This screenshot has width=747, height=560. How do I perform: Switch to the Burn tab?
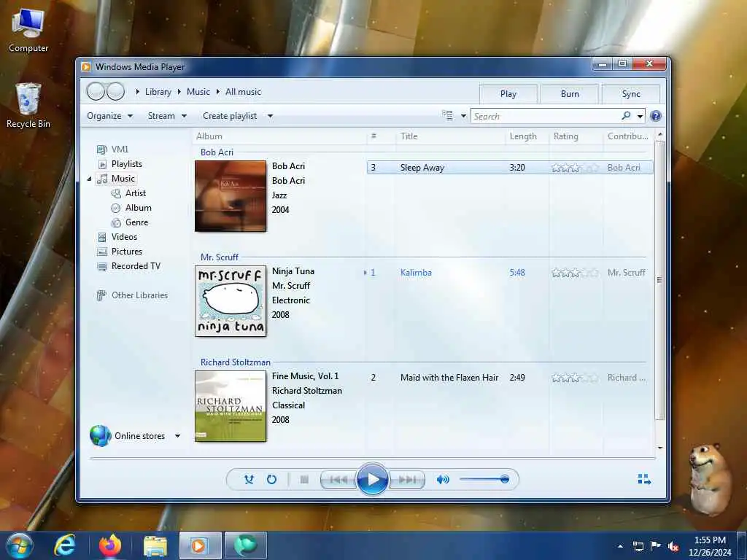coord(569,94)
